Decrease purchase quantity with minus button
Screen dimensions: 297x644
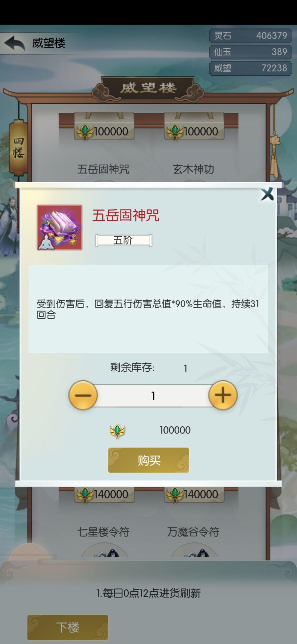tap(83, 395)
